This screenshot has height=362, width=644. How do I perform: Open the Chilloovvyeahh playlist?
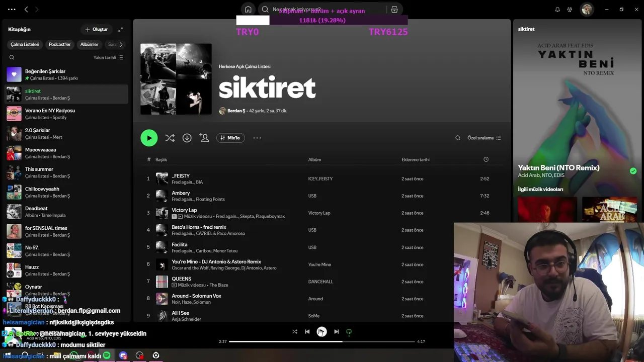(x=66, y=192)
